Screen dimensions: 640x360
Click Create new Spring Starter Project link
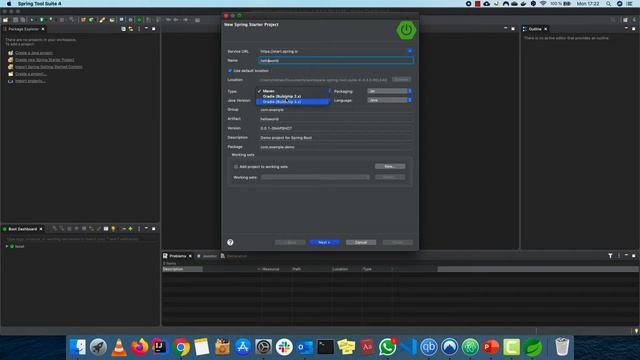pos(44,60)
